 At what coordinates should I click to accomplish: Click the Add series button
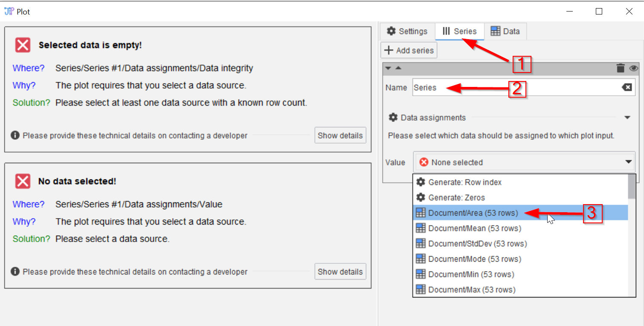(x=409, y=50)
